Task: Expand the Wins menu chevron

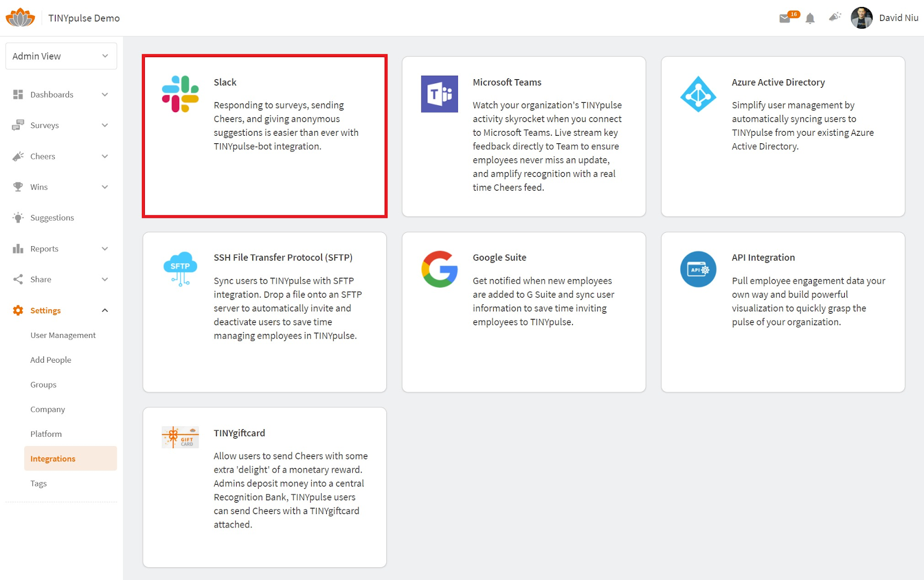Action: pos(105,187)
